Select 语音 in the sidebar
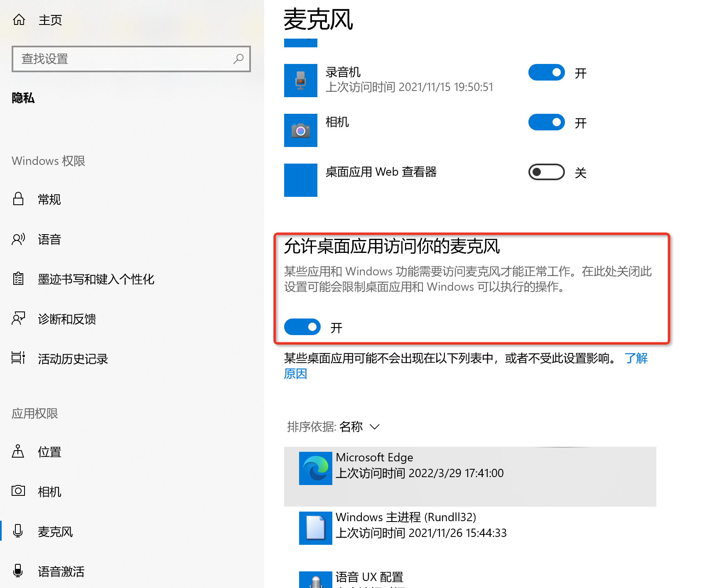Image resolution: width=717 pixels, height=588 pixels. click(49, 239)
